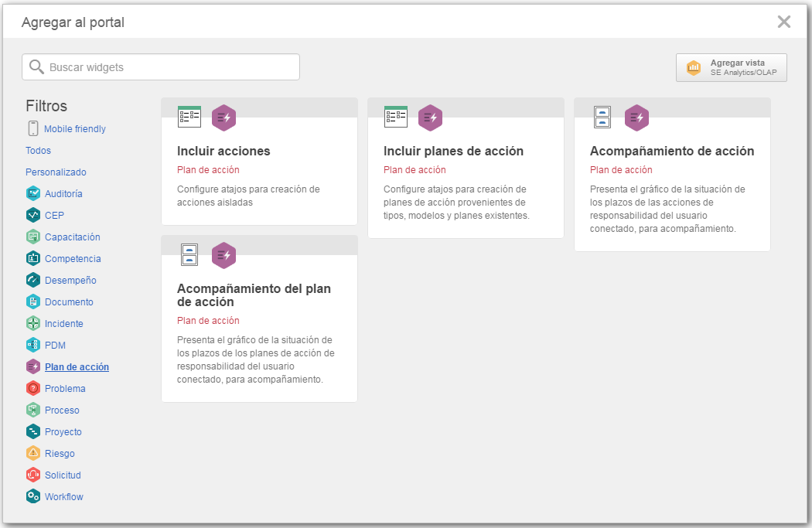Close the Agregar al portal dialog
Viewport: 812px width, 528px height.
coord(784,22)
